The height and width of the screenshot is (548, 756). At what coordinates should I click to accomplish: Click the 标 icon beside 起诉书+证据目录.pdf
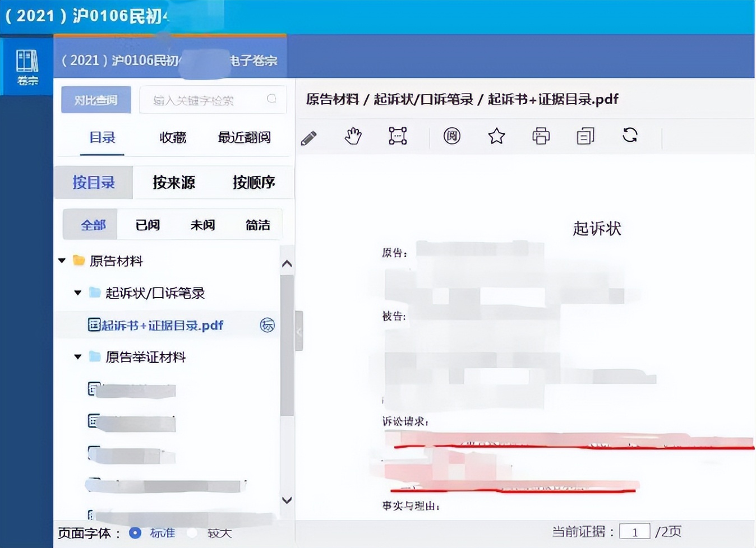268,325
